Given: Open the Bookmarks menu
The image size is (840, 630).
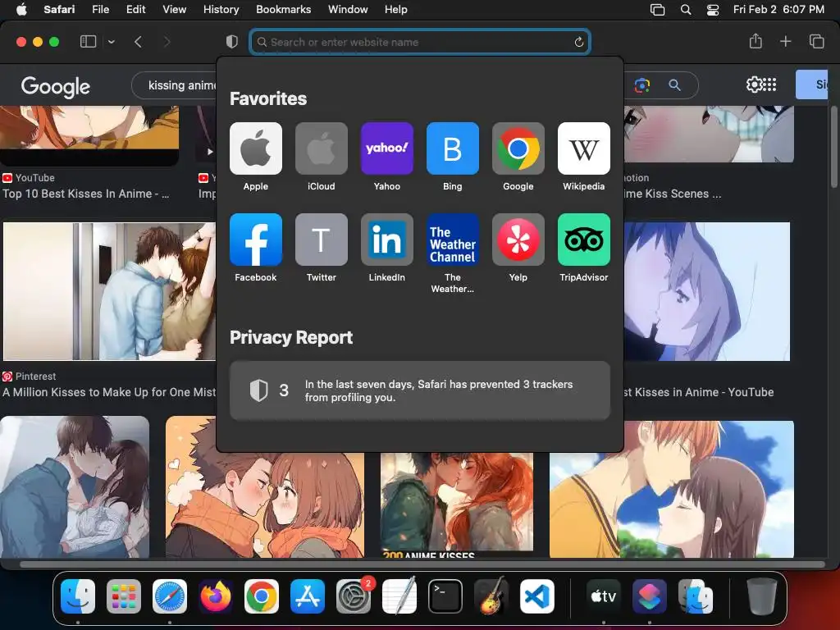Looking at the screenshot, I should tap(283, 10).
